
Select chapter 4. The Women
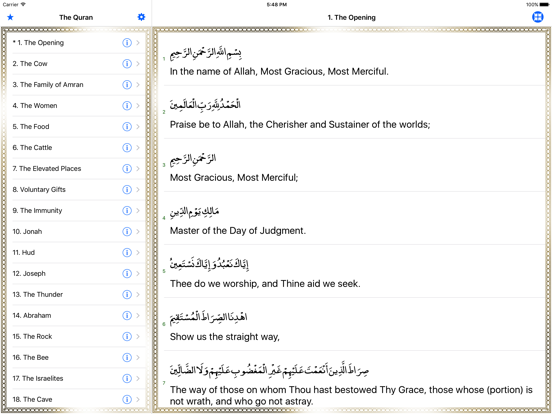[76, 106]
